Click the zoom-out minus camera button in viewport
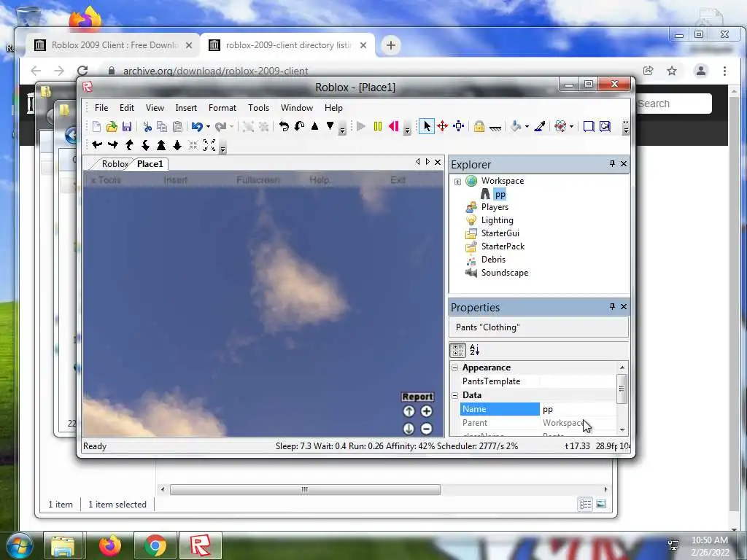The image size is (747, 560). (x=426, y=429)
